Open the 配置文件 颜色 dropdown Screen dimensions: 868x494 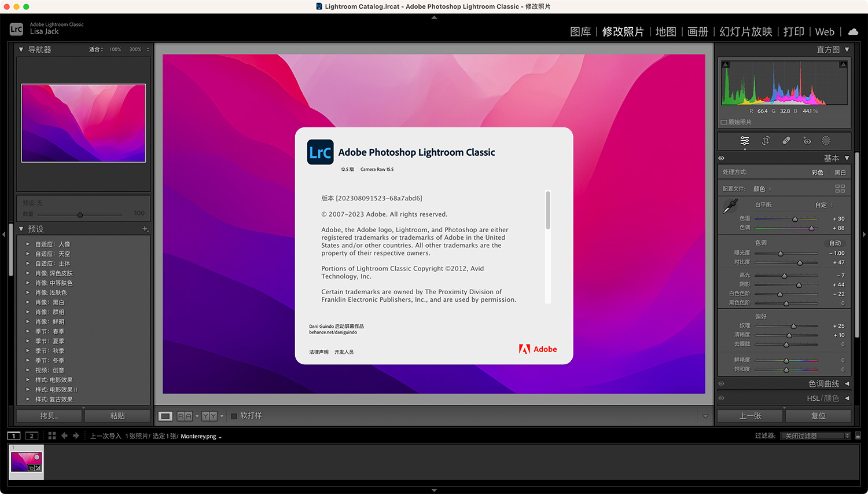762,189
